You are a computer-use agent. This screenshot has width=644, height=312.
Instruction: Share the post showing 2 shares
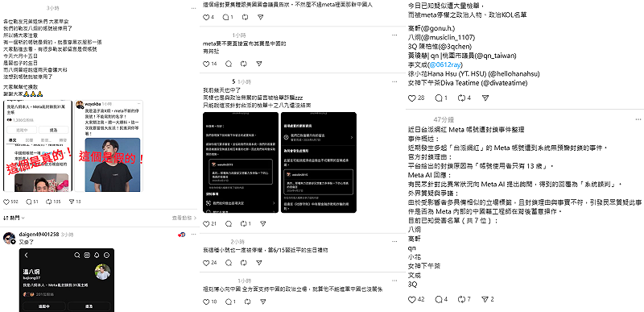485,300
